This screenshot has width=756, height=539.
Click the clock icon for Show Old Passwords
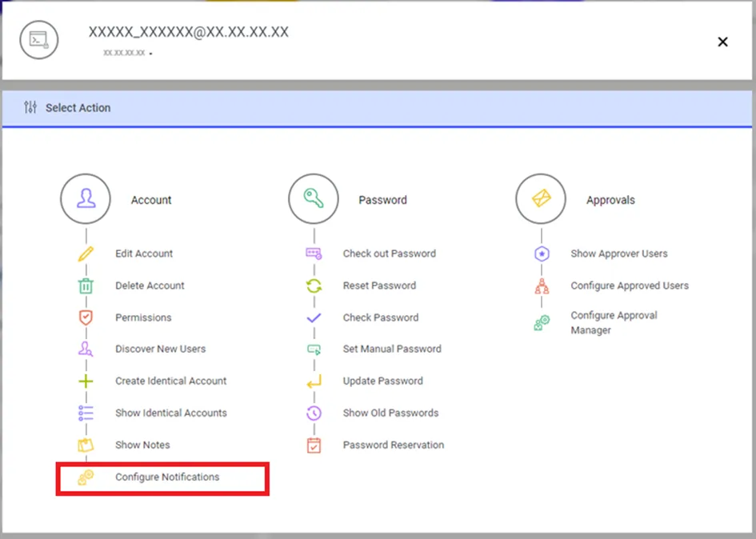pyautogui.click(x=314, y=413)
